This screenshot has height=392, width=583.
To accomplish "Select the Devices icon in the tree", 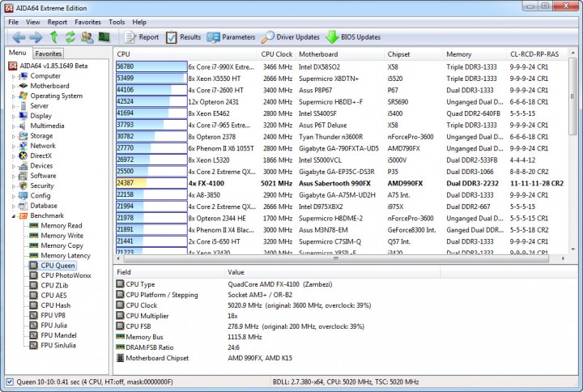I will (x=23, y=166).
